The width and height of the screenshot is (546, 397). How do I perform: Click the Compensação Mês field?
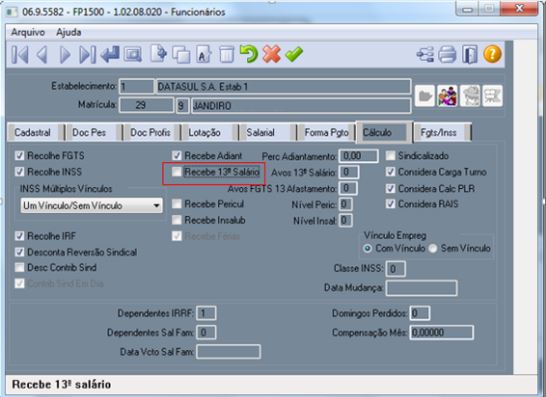pyautogui.click(x=442, y=333)
